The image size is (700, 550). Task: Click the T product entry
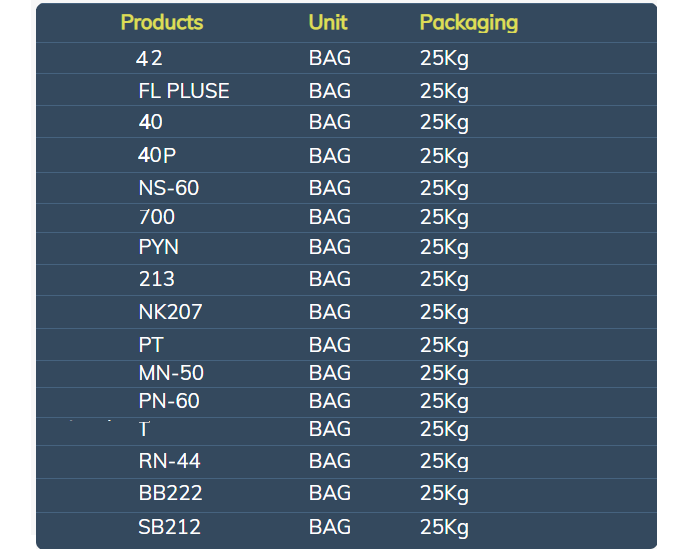[x=144, y=429]
